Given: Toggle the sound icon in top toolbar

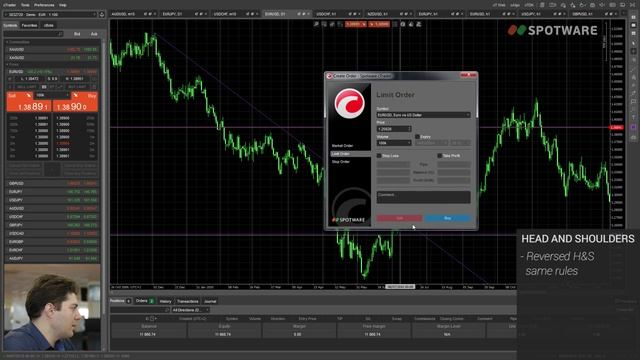Looking at the screenshot, I should tap(602, 5).
